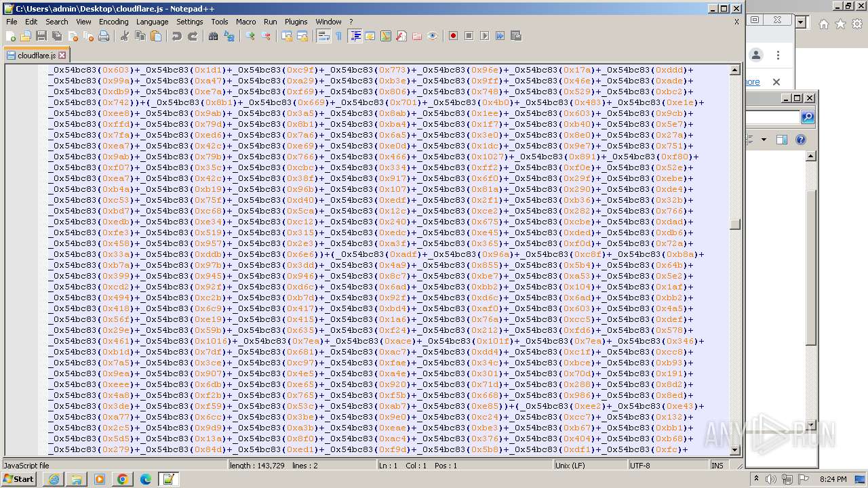Viewport: 868px width, 488px height.
Task: Open the Window menu
Action: [328, 22]
